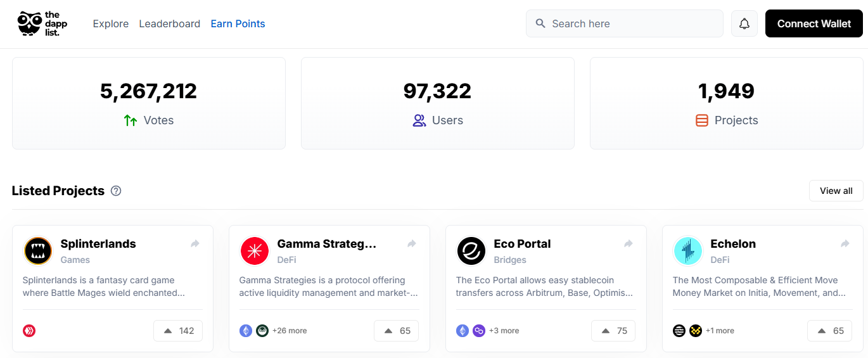This screenshot has height=358, width=868.
Task: Open the Splinterlands monster logo
Action: click(38, 251)
